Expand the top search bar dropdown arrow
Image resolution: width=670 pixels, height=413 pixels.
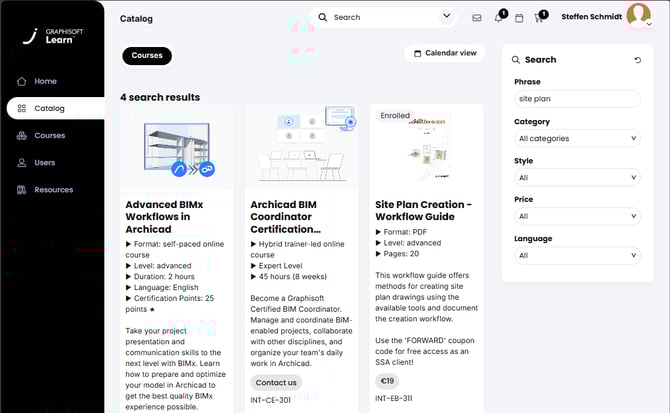point(446,17)
